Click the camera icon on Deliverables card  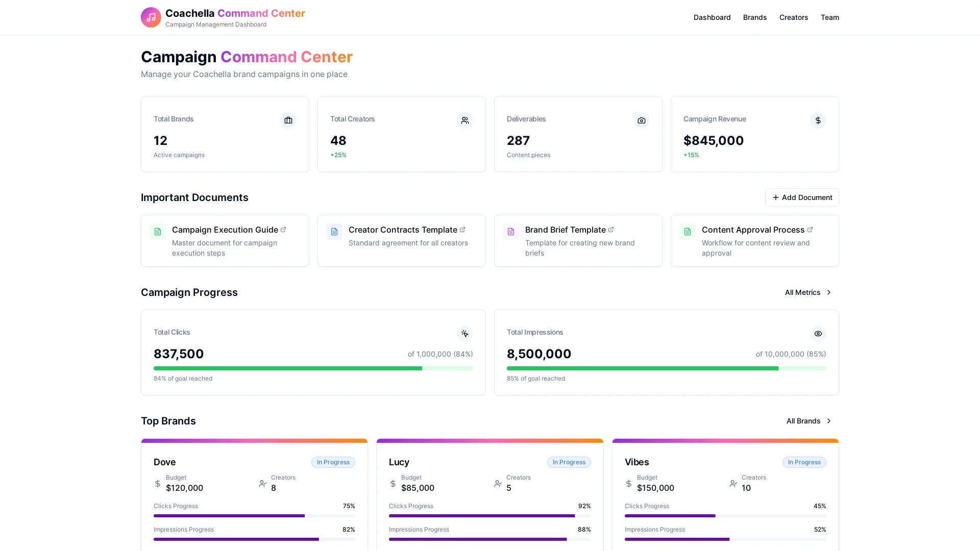point(641,120)
